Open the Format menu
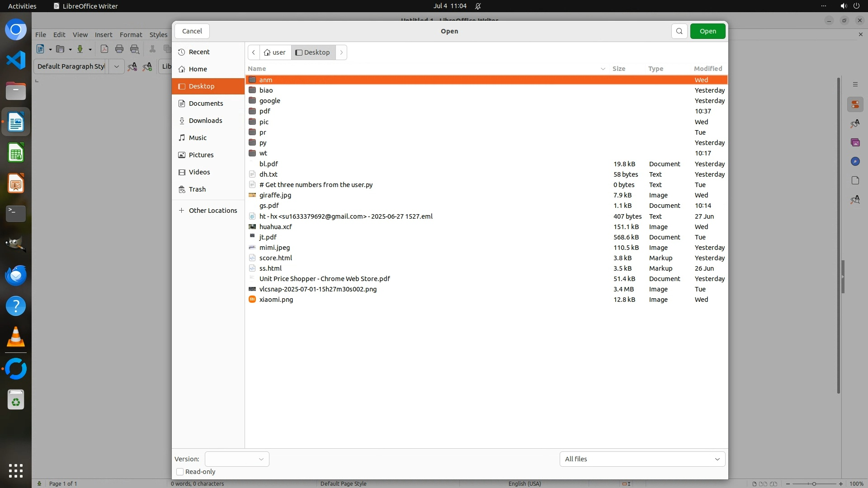Image resolution: width=868 pixels, height=488 pixels. [x=131, y=35]
